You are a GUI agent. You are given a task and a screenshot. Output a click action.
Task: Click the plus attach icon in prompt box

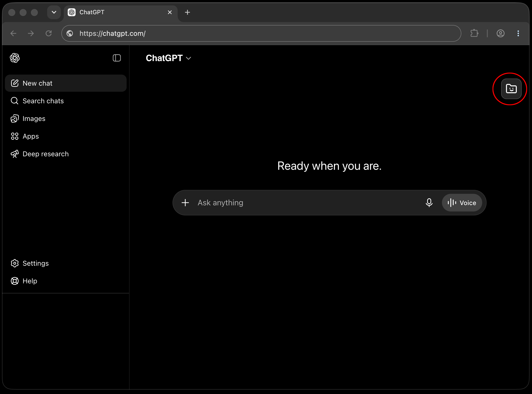(x=185, y=203)
